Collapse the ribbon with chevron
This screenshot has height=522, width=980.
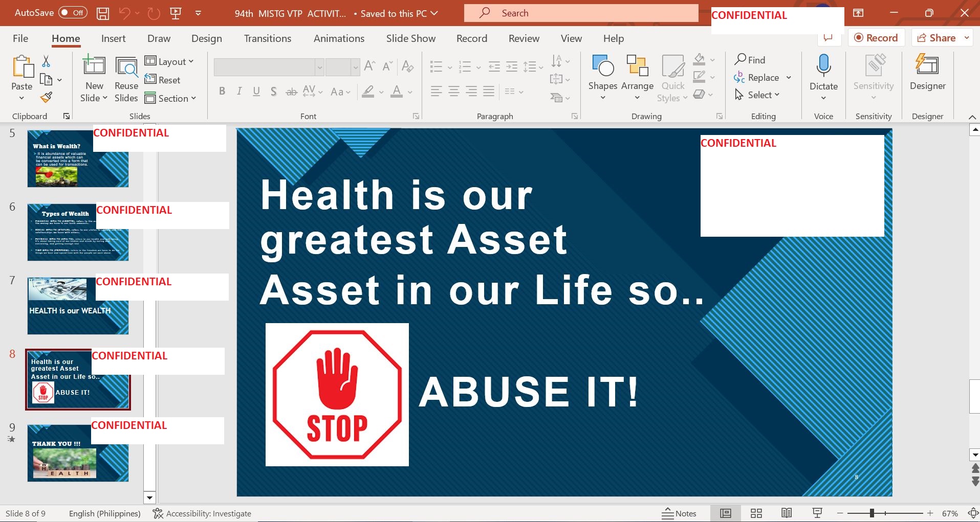point(972,117)
